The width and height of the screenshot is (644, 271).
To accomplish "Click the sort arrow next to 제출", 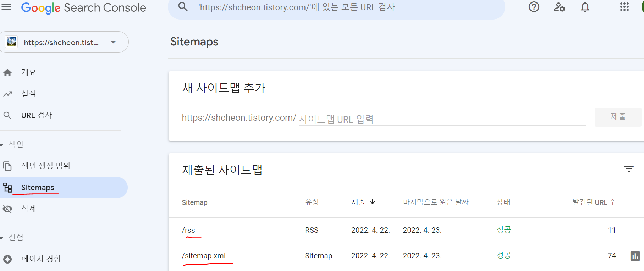I will [x=373, y=202].
